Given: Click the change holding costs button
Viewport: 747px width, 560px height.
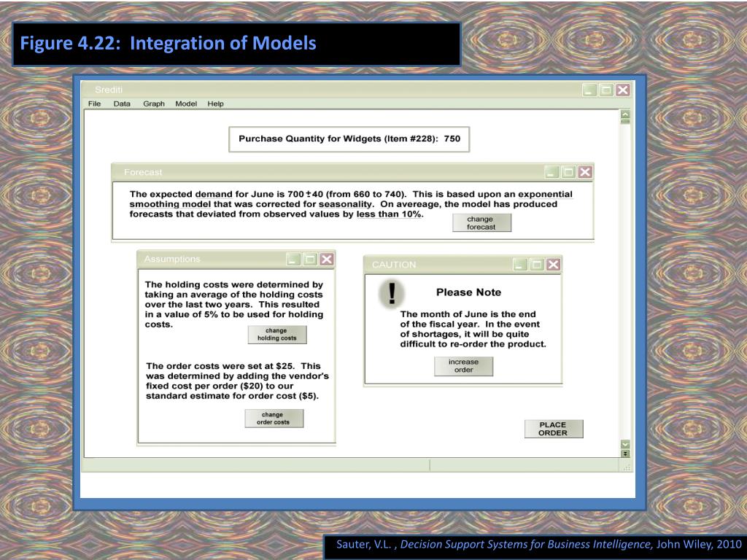Looking at the screenshot, I should [x=277, y=334].
